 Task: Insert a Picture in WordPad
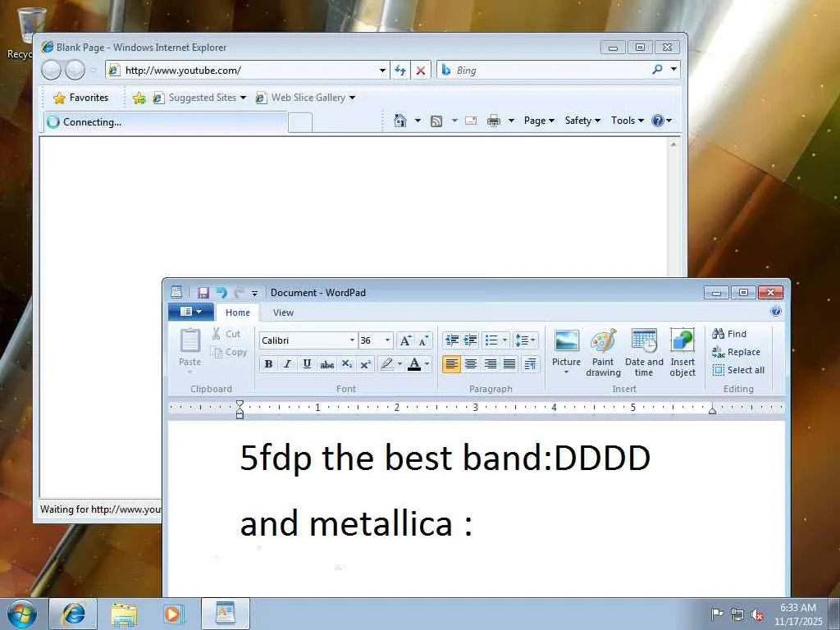coord(566,351)
